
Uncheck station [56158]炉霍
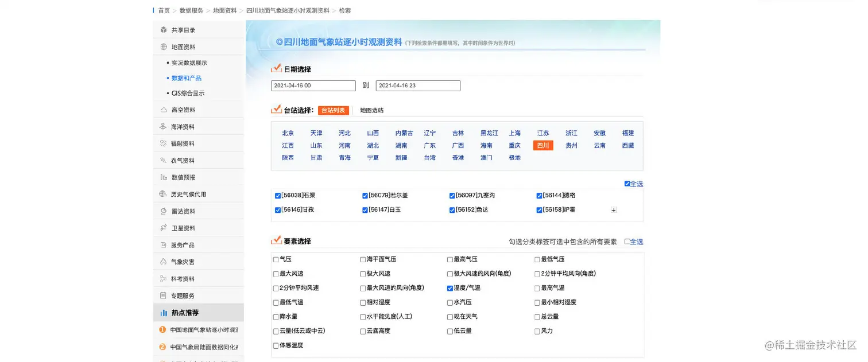(540, 210)
